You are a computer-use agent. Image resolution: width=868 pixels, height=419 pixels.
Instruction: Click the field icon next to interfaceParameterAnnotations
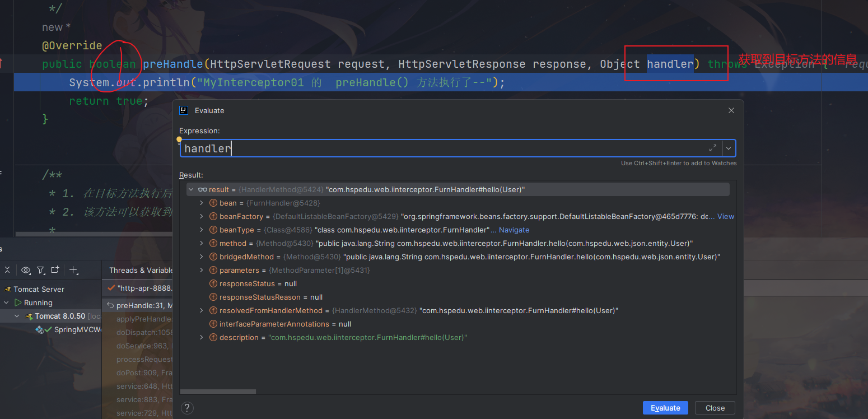[x=213, y=324]
